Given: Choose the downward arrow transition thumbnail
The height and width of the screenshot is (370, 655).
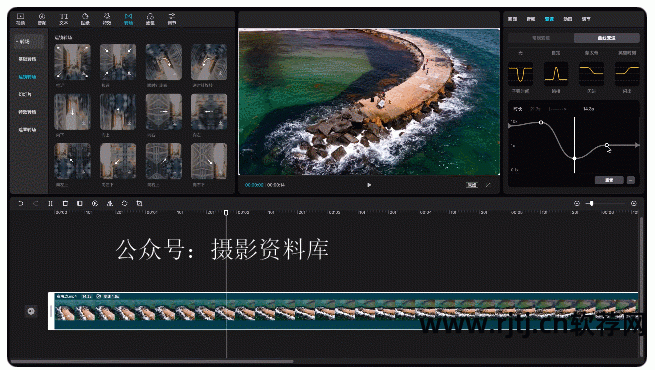Looking at the screenshot, I should point(72,112).
